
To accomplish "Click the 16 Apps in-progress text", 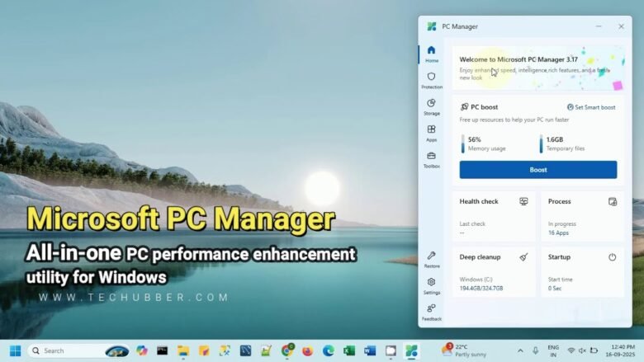I will click(558, 233).
